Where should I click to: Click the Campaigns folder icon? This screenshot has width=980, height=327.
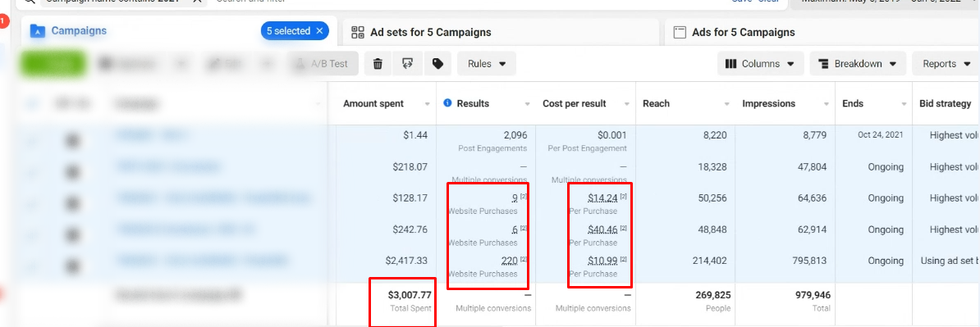38,31
